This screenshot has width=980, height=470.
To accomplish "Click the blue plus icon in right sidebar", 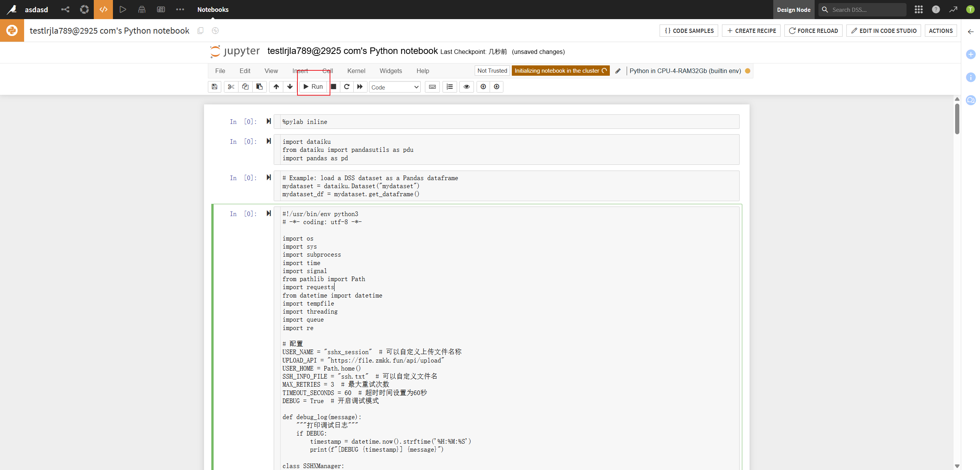I will tap(970, 54).
